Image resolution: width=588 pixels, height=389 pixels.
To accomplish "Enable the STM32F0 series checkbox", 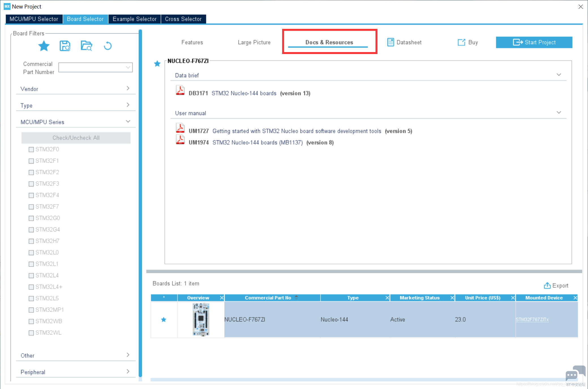I will [x=31, y=149].
